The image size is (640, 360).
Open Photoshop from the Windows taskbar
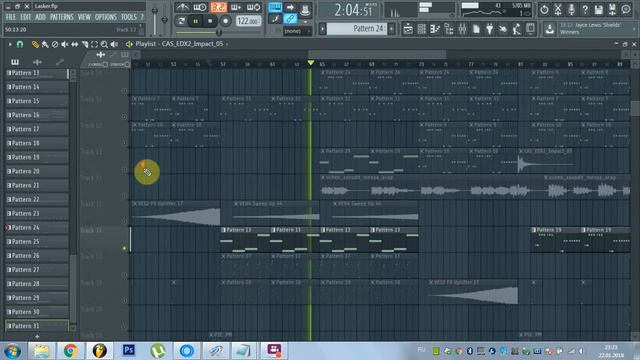point(129,350)
